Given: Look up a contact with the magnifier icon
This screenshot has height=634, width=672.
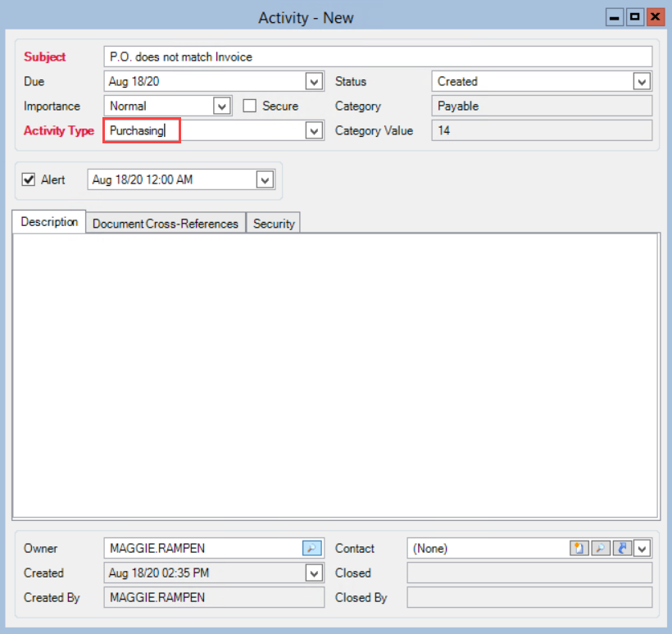Looking at the screenshot, I should coord(601,548).
